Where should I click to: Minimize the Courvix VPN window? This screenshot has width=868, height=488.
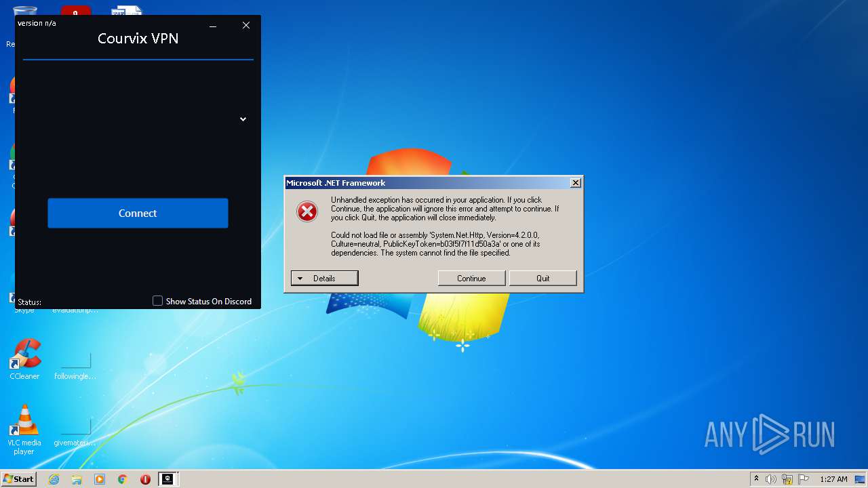coord(213,26)
